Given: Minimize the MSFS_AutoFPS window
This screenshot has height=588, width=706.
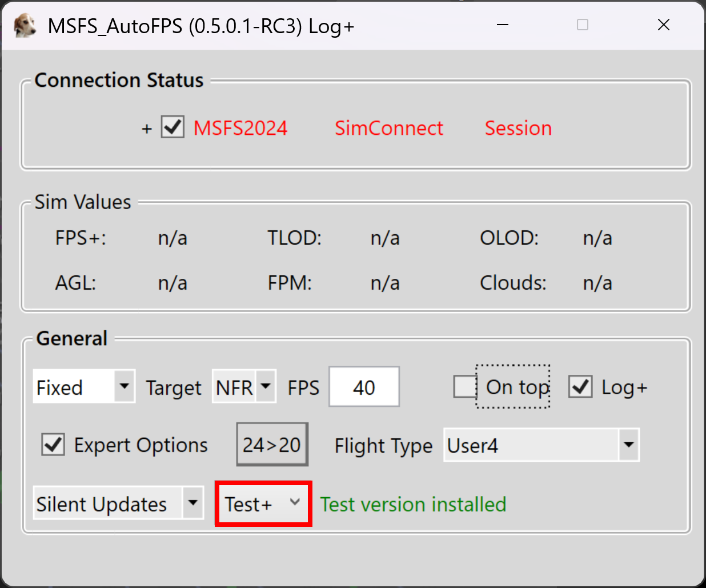Looking at the screenshot, I should (x=503, y=25).
